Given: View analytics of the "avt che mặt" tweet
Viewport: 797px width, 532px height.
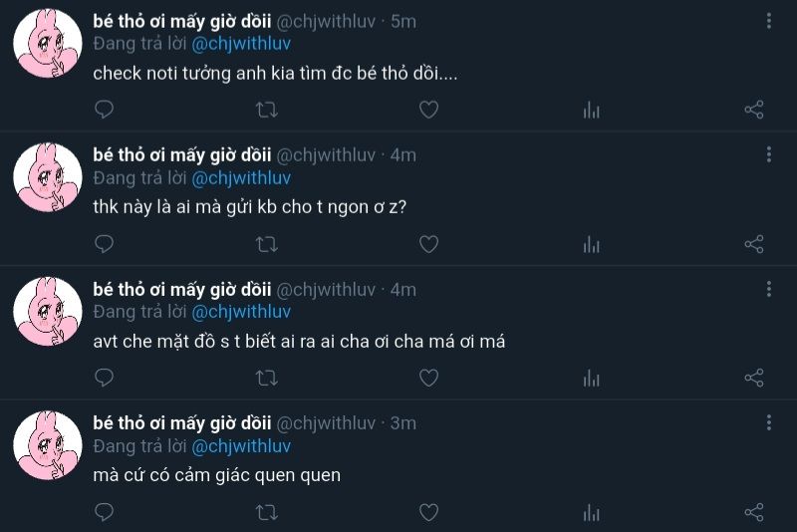Looking at the screenshot, I should 591,378.
